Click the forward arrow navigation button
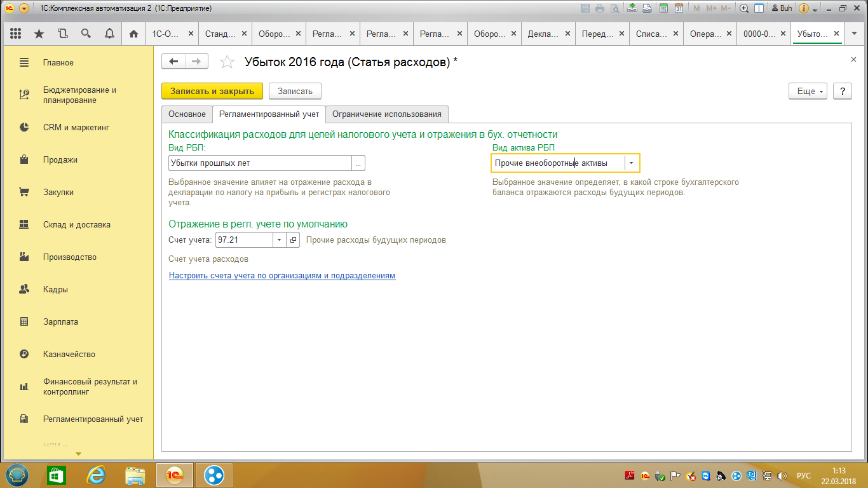Screen dimensions: 868x488 196,61
